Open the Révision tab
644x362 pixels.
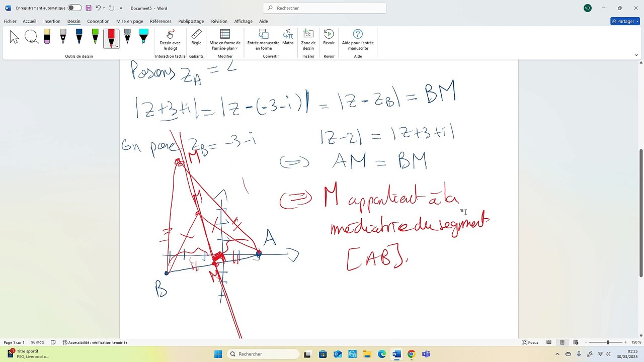219,21
